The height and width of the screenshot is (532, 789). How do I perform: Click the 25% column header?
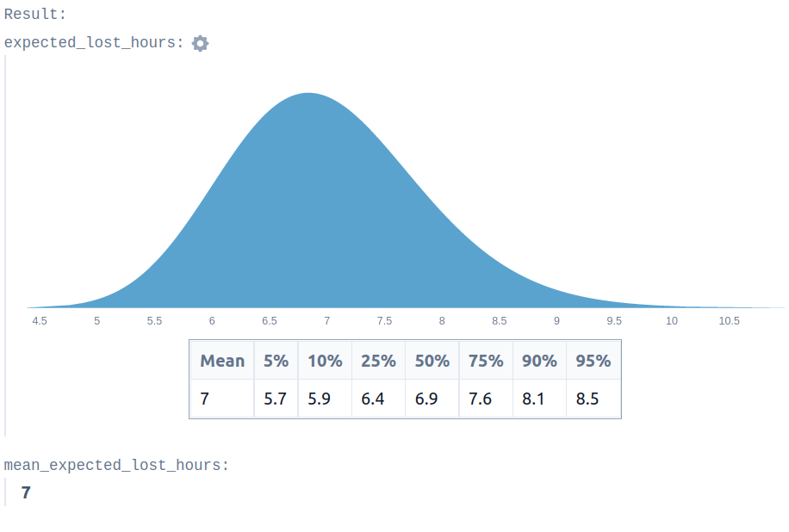point(378,361)
